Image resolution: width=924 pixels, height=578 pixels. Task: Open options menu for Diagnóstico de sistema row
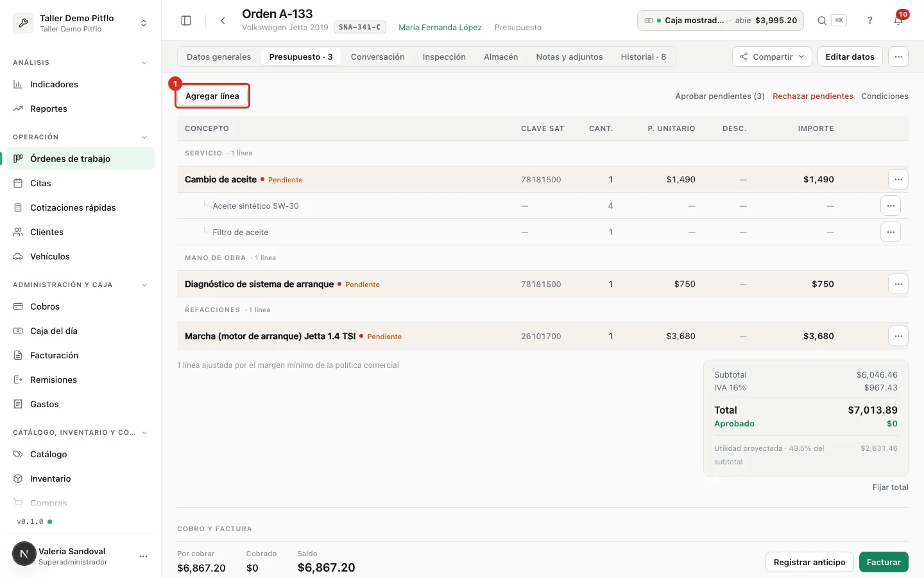pyautogui.click(x=898, y=284)
